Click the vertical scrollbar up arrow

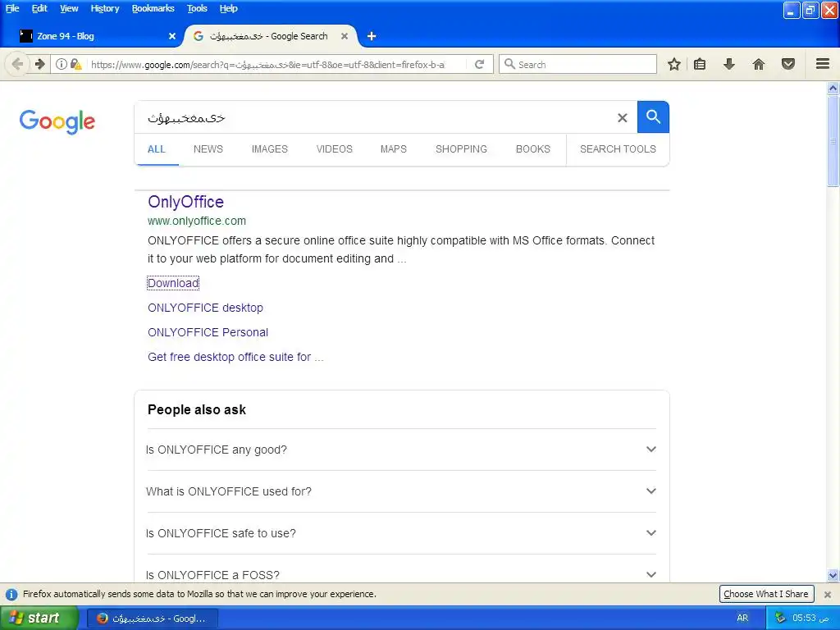pos(833,88)
